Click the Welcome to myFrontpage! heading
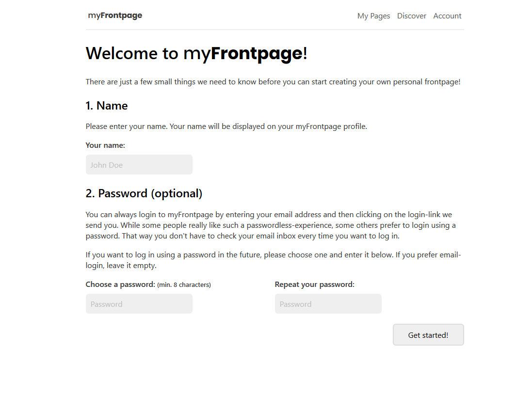 196,54
